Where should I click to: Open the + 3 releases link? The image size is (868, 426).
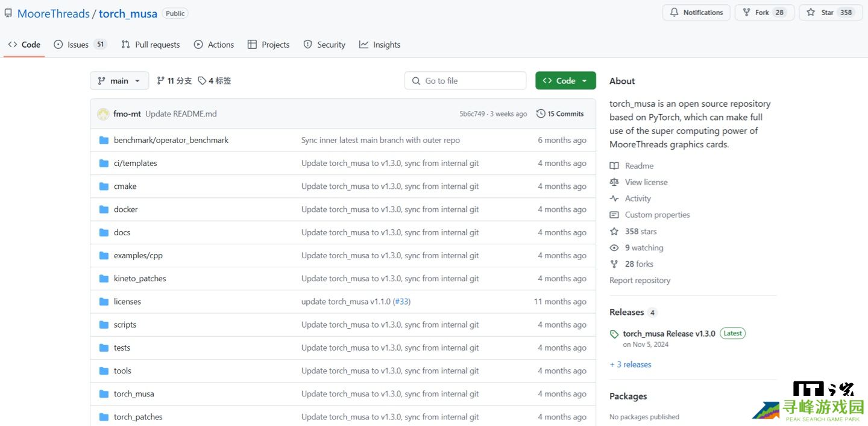tap(630, 364)
